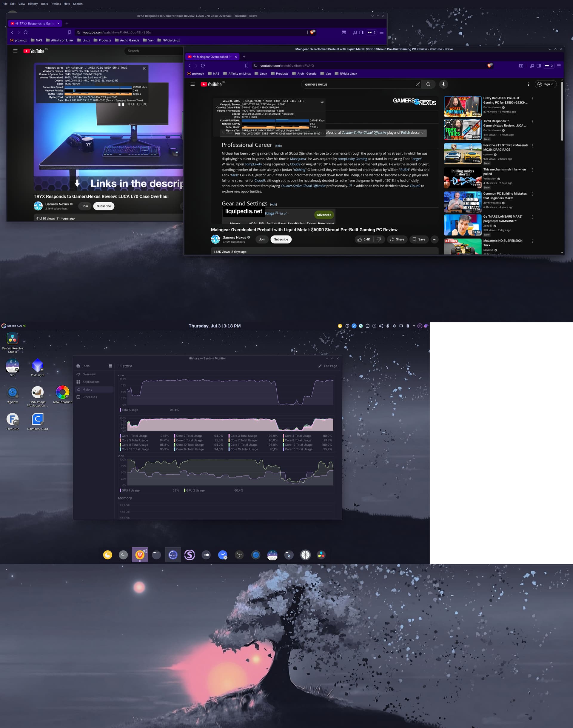Open more actions ellipsis next to Save
Screen dimensions: 573x728
click(435, 239)
